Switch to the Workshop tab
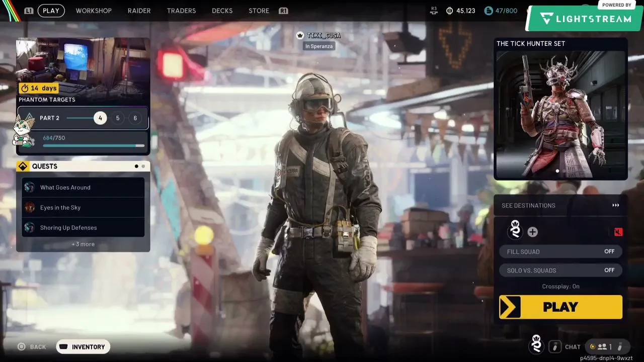 point(94,11)
